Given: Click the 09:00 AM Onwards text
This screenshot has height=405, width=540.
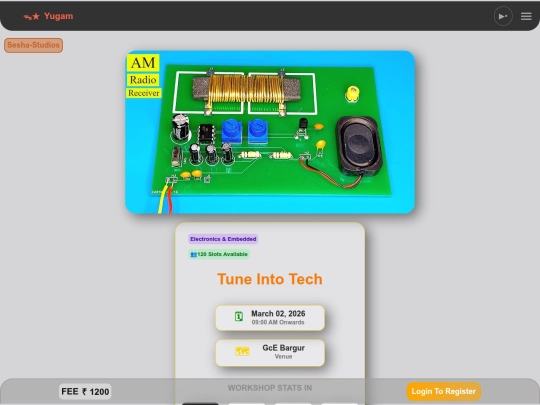Looking at the screenshot, I should 278,322.
